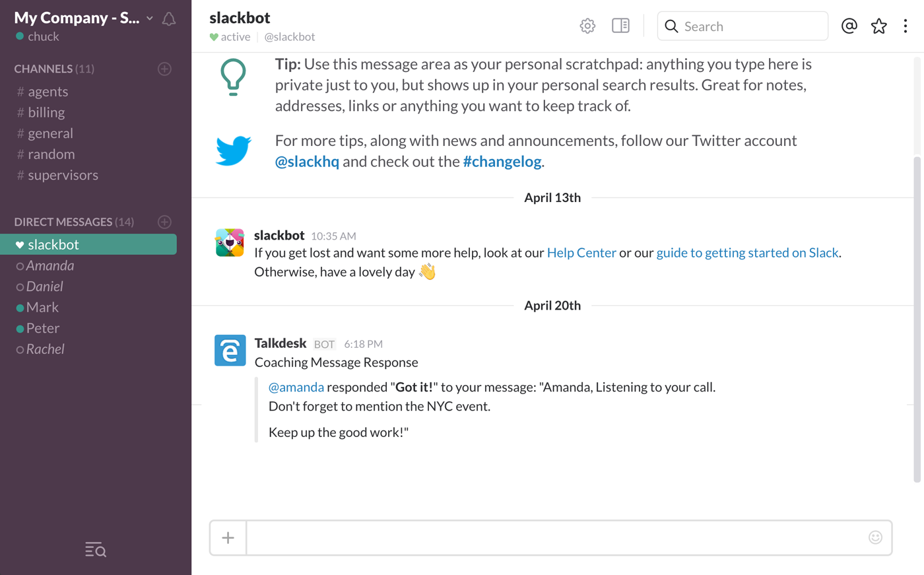Click the messages pane scrollbar
The height and width of the screenshot is (575, 924).
(917, 319)
